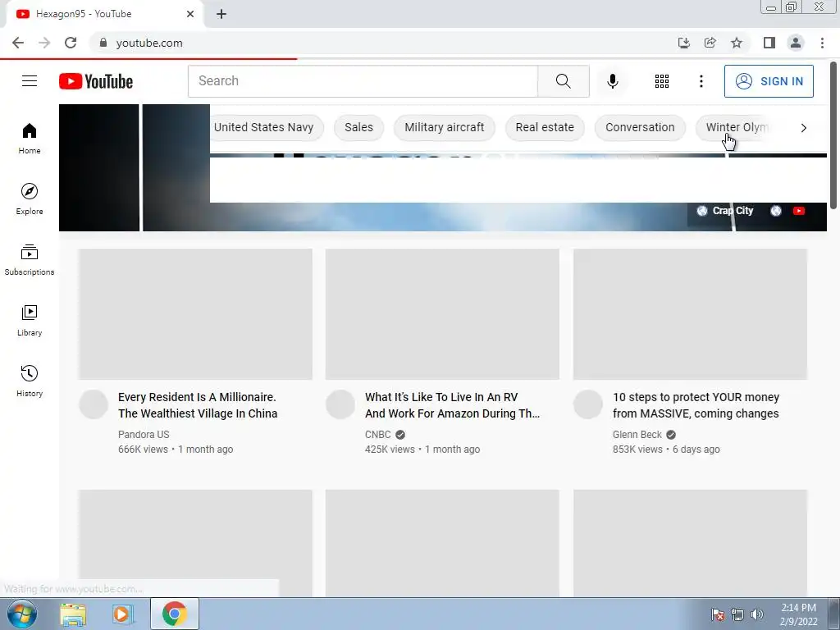840x630 pixels.
Task: Open Windows Media Player from taskbar
Action: pyautogui.click(x=123, y=614)
